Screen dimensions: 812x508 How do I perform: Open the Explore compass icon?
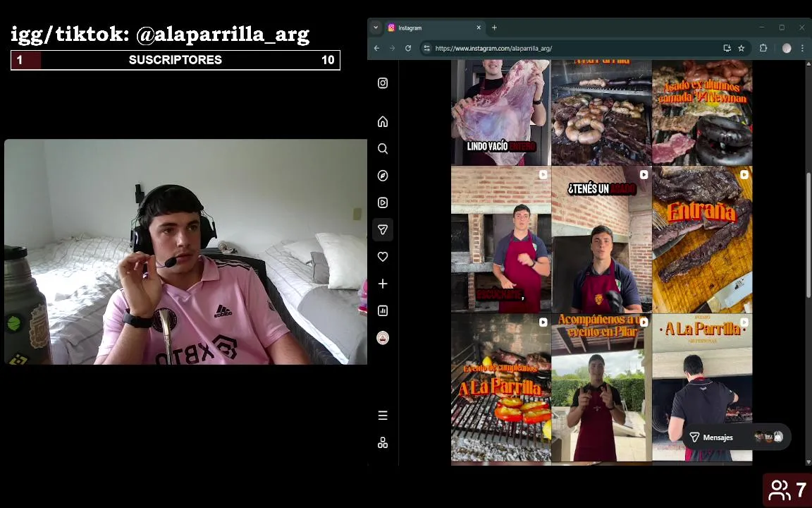tap(383, 176)
